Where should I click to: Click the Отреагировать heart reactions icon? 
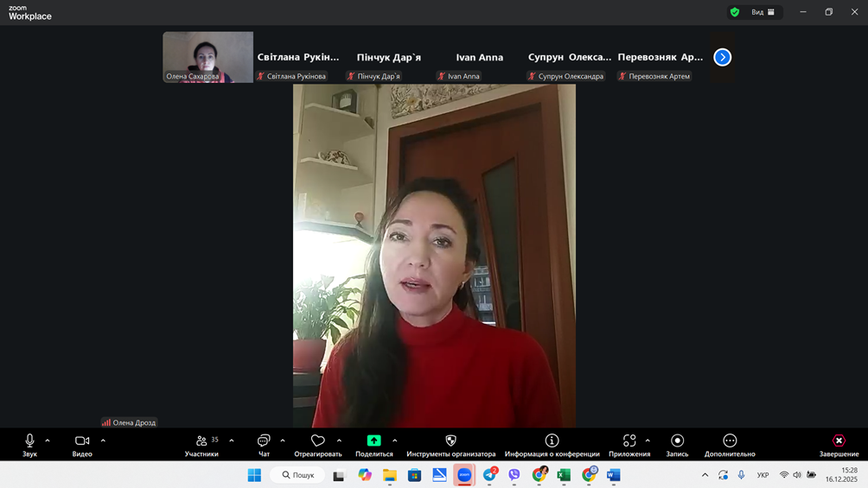pyautogui.click(x=317, y=441)
